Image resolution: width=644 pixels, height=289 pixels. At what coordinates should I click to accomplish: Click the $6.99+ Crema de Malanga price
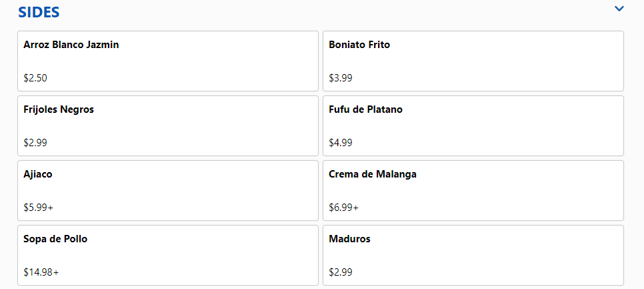(x=343, y=208)
